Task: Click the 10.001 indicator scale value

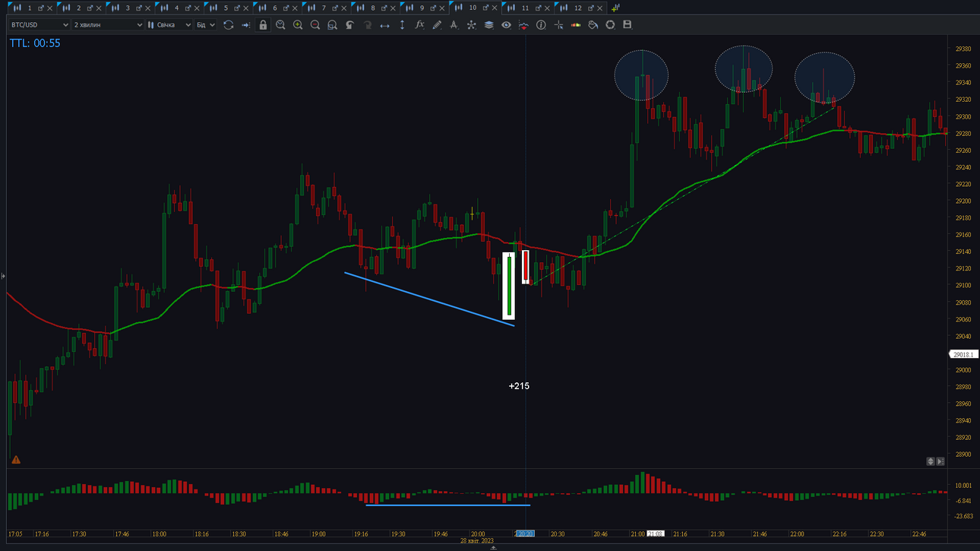Action: coord(963,486)
